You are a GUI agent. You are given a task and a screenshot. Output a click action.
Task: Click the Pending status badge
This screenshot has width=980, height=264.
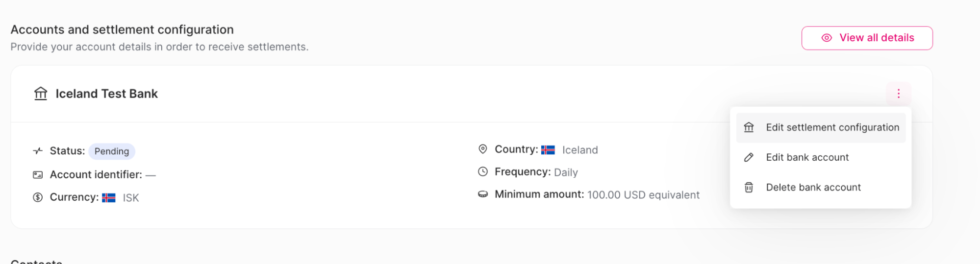pyautogui.click(x=112, y=151)
